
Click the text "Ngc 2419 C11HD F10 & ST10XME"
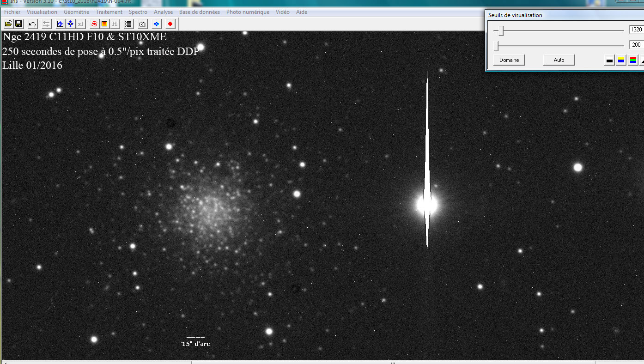tap(85, 37)
